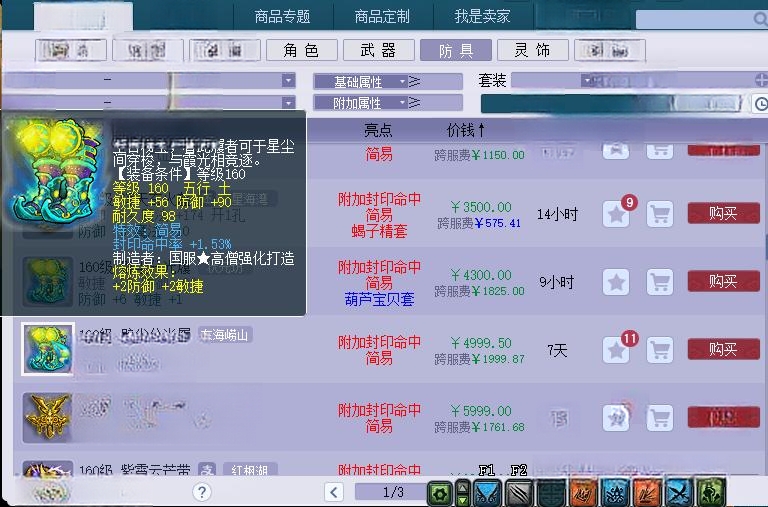Click the clock history icon

click(761, 103)
